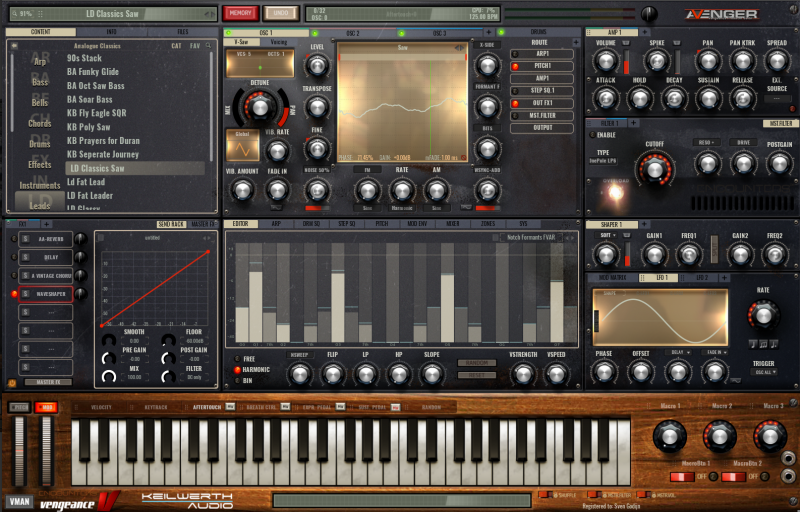Click the MASTER FX button below the rack
800x512 pixels.
tap(49, 382)
